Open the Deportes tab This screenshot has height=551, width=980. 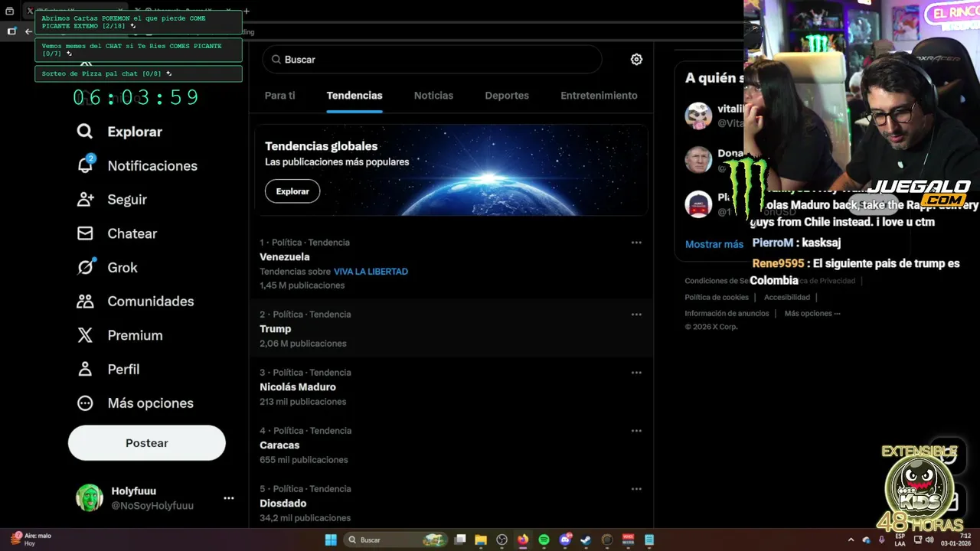(507, 96)
